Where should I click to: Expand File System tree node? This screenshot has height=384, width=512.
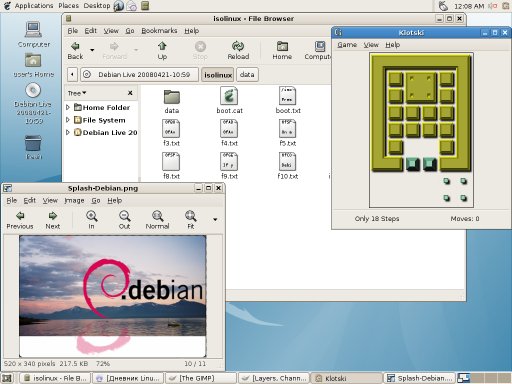(x=68, y=120)
